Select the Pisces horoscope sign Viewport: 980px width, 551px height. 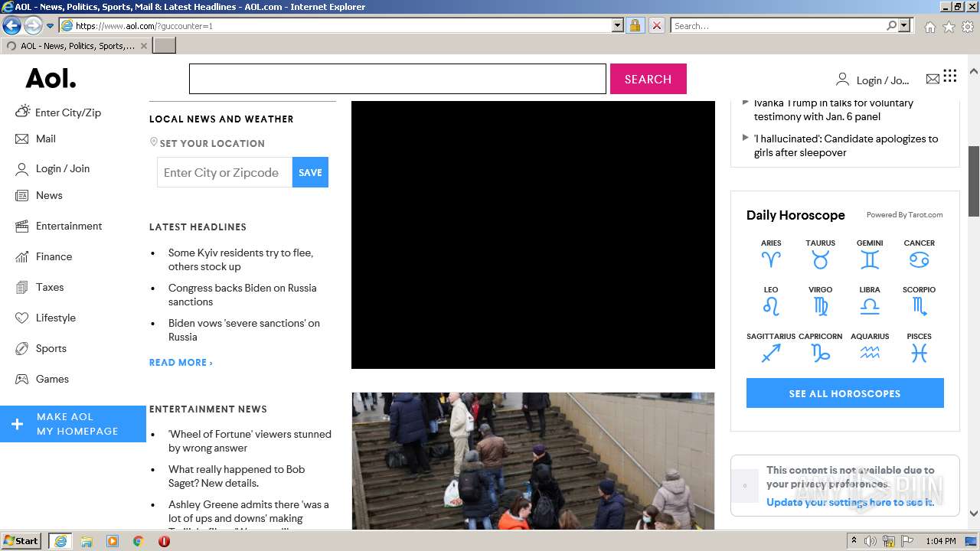[x=919, y=347]
